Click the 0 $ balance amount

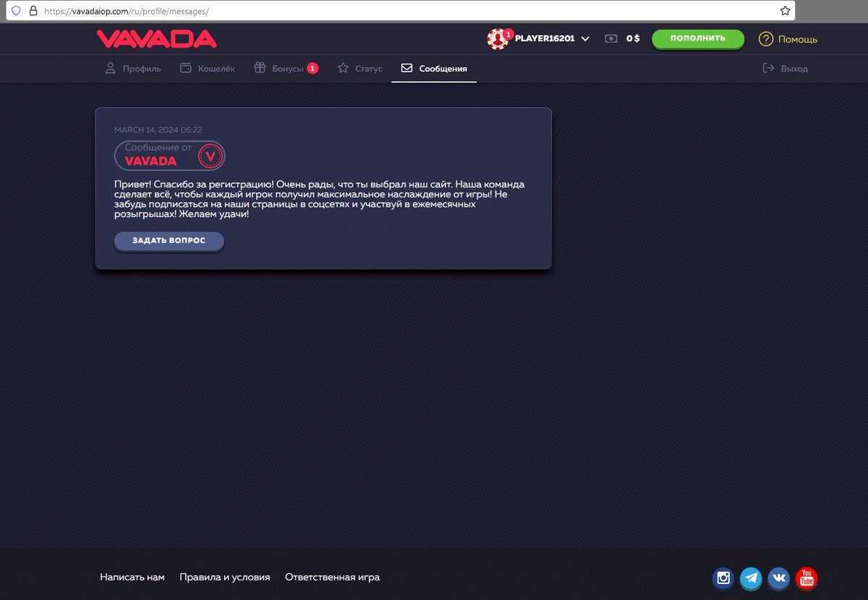pyautogui.click(x=633, y=38)
